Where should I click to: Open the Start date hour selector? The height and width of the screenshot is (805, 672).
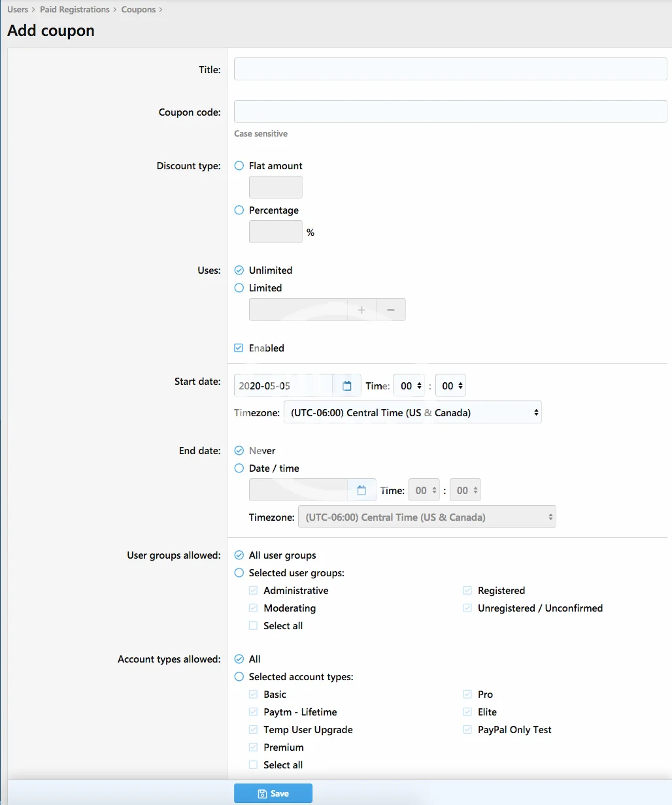point(409,386)
